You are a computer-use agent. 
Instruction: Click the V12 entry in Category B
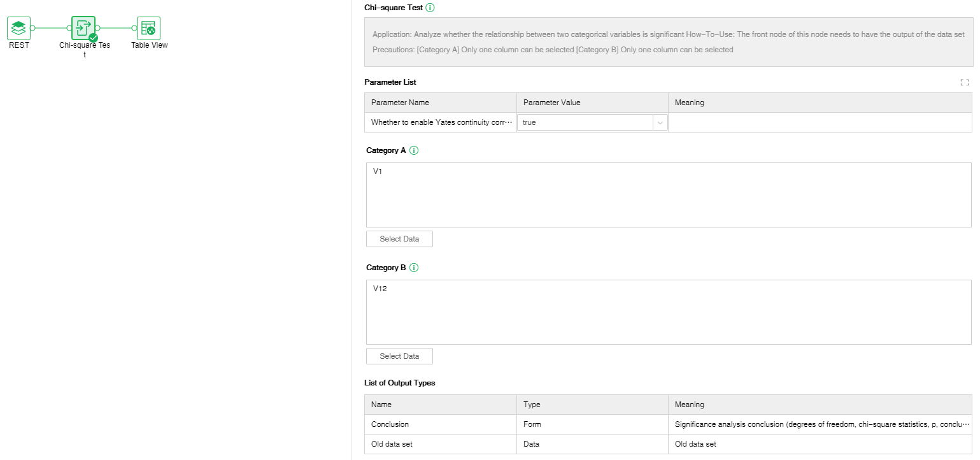click(380, 289)
